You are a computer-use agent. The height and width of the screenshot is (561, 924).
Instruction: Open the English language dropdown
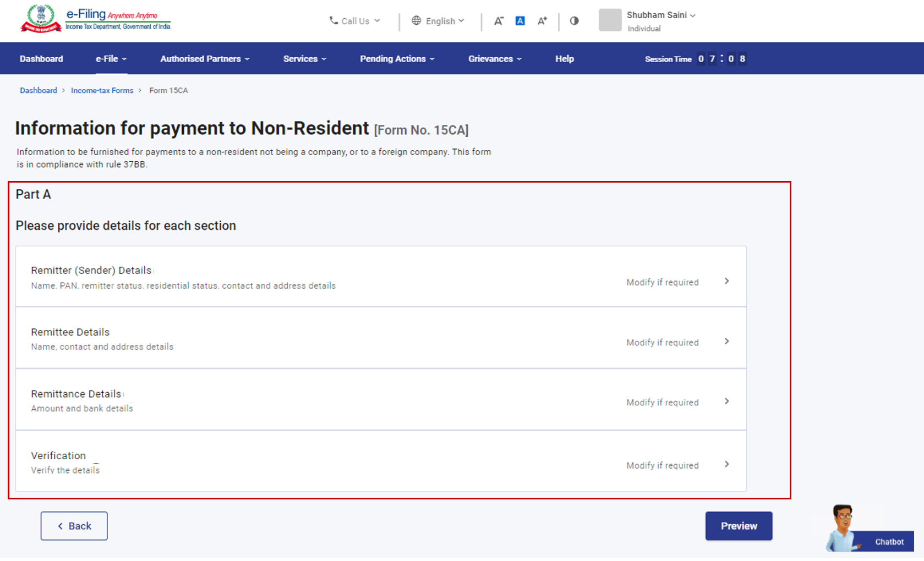438,21
